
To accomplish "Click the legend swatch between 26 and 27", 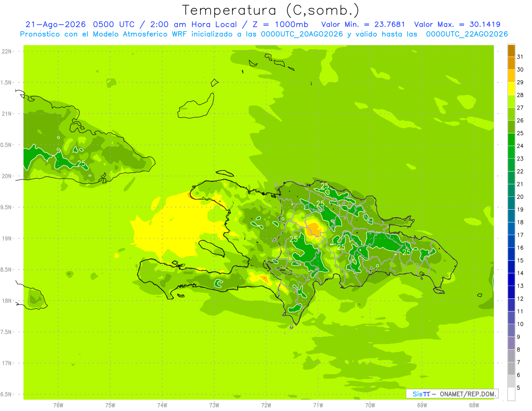I will (x=511, y=114).
